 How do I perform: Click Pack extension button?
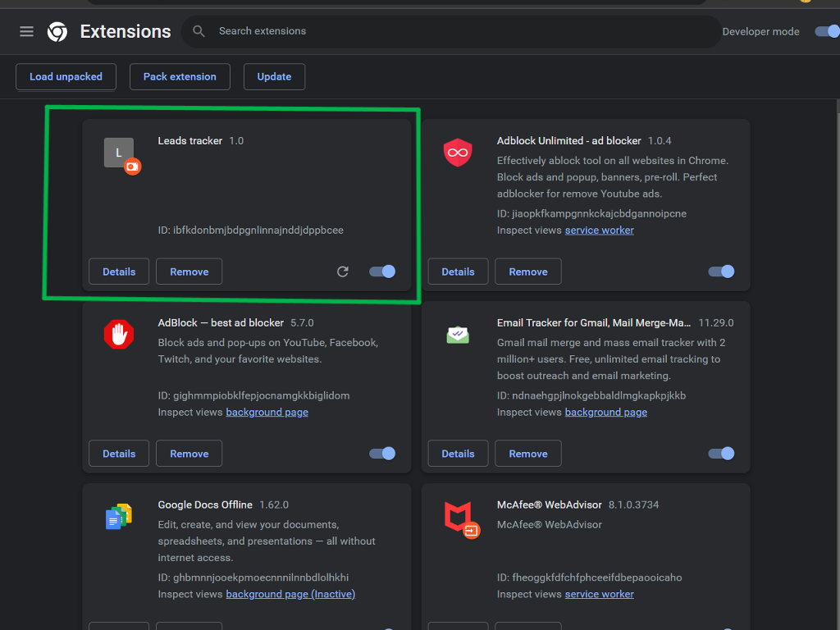click(180, 76)
